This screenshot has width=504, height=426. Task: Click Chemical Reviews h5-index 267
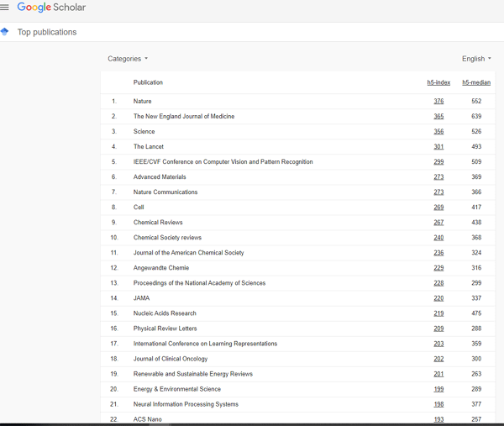438,223
